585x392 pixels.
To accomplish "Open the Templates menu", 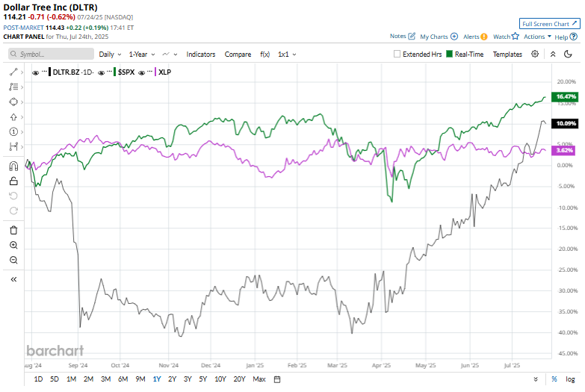I will 507,55.
